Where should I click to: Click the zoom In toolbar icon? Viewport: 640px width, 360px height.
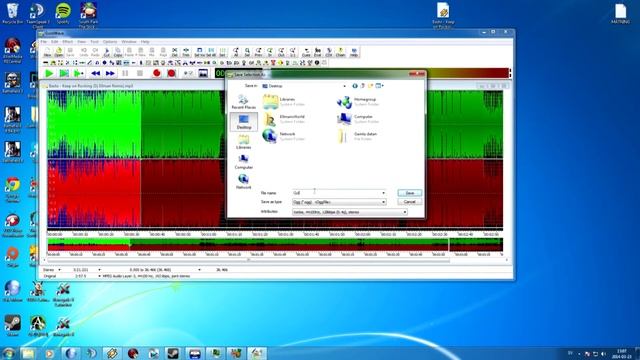pyautogui.click(x=270, y=52)
